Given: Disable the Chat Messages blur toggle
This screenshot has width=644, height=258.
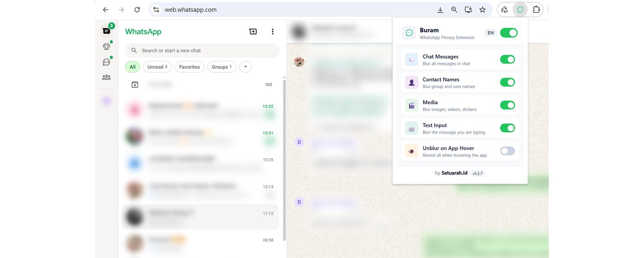Looking at the screenshot, I should tap(507, 59).
